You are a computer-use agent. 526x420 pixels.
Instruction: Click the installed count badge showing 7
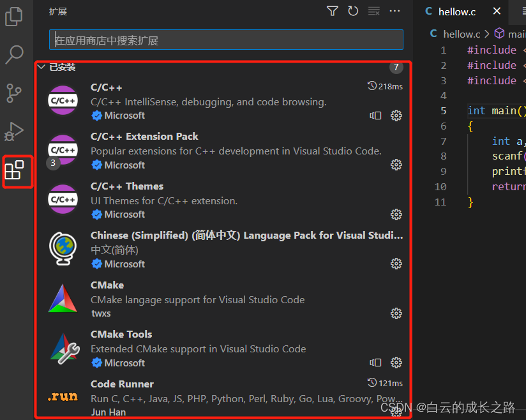(396, 68)
